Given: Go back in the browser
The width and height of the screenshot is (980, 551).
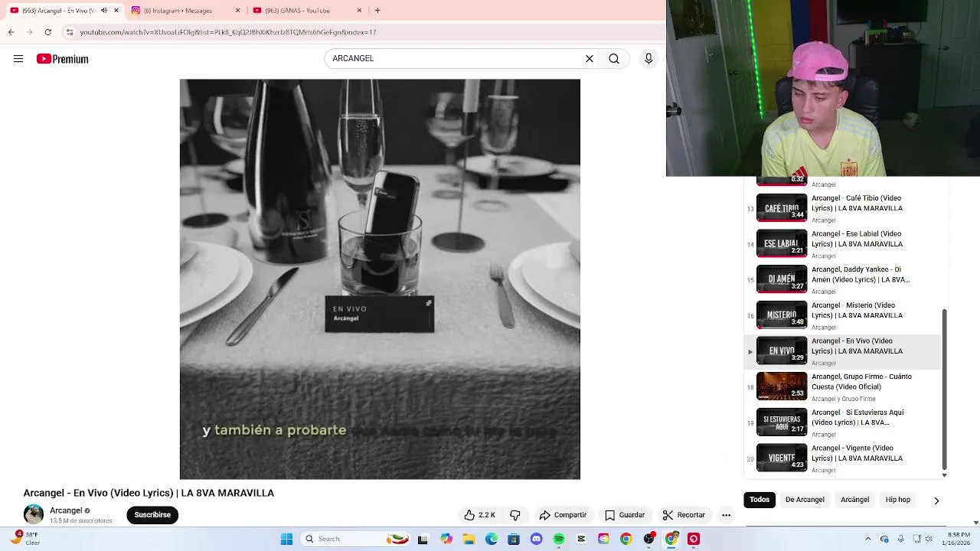Looking at the screenshot, I should coord(11,32).
